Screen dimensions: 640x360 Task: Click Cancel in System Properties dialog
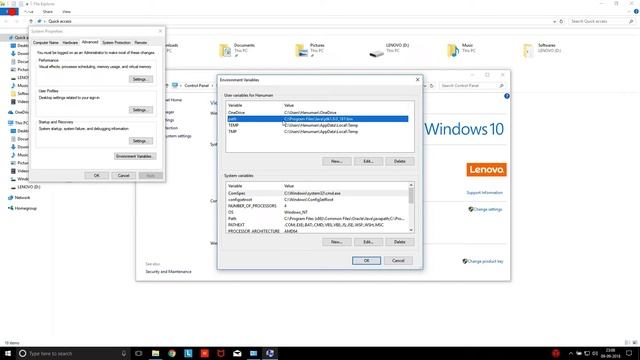[124, 176]
